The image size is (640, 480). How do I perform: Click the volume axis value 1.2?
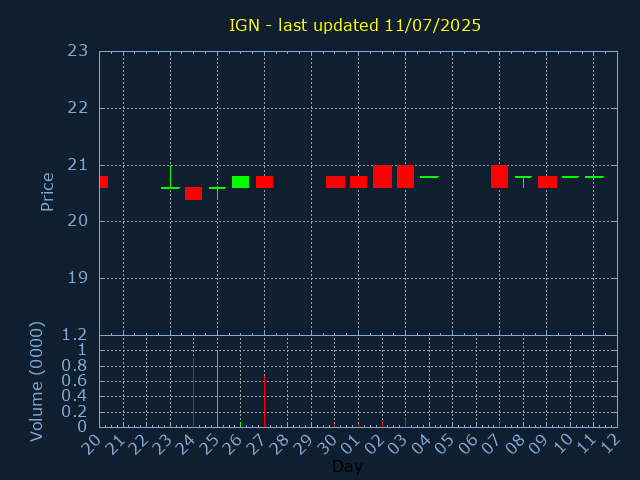point(74,335)
